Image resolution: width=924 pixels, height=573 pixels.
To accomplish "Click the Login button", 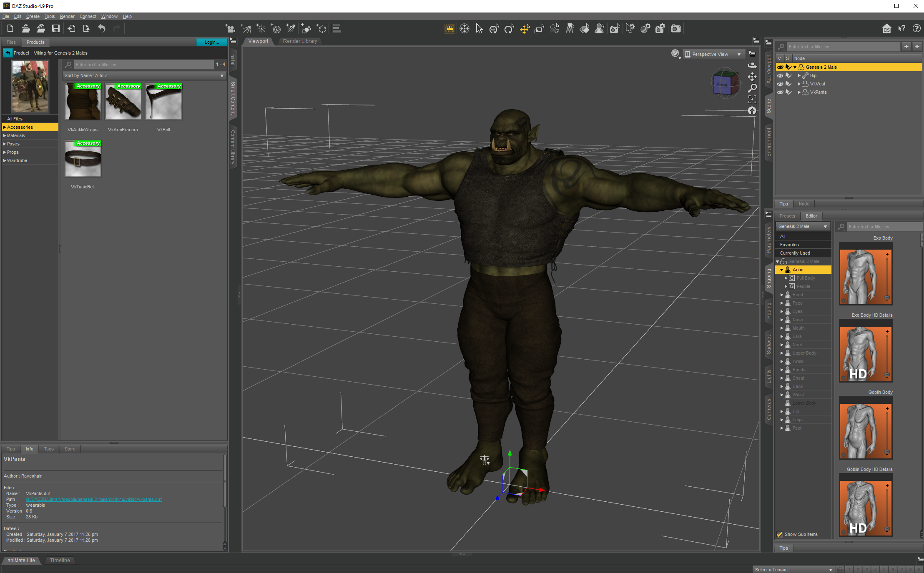I will 211,42.
